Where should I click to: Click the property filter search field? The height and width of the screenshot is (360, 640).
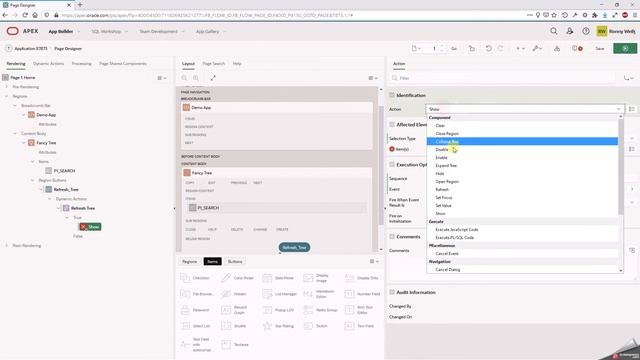click(x=502, y=78)
